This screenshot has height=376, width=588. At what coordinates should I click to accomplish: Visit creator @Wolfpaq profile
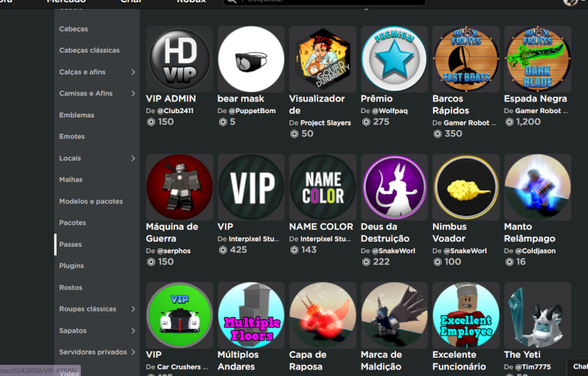[390, 111]
